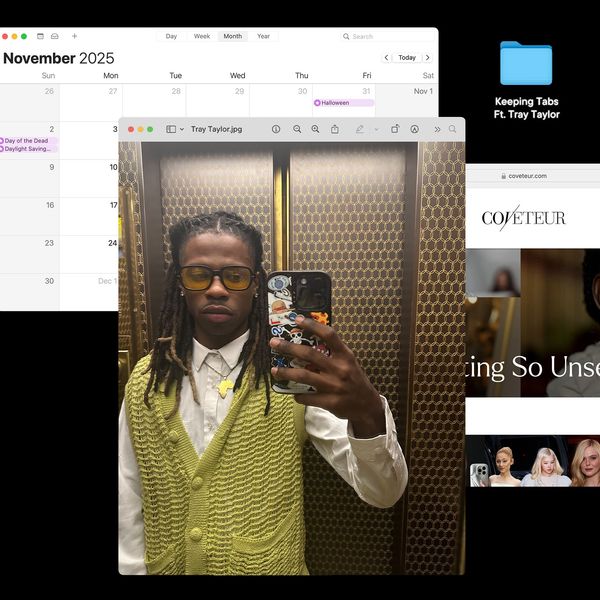Click the Calendar search field

coord(390,36)
